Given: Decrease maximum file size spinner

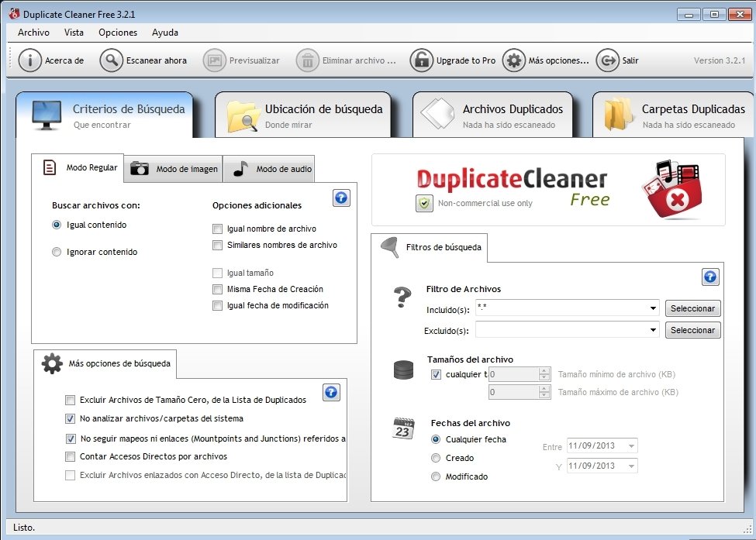Looking at the screenshot, I should tap(544, 395).
